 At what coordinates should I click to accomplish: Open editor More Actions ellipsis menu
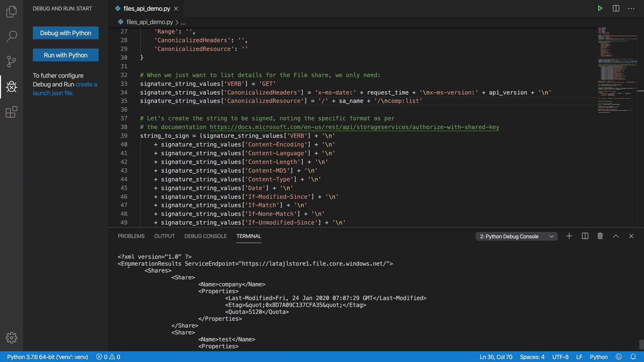pyautogui.click(x=631, y=8)
